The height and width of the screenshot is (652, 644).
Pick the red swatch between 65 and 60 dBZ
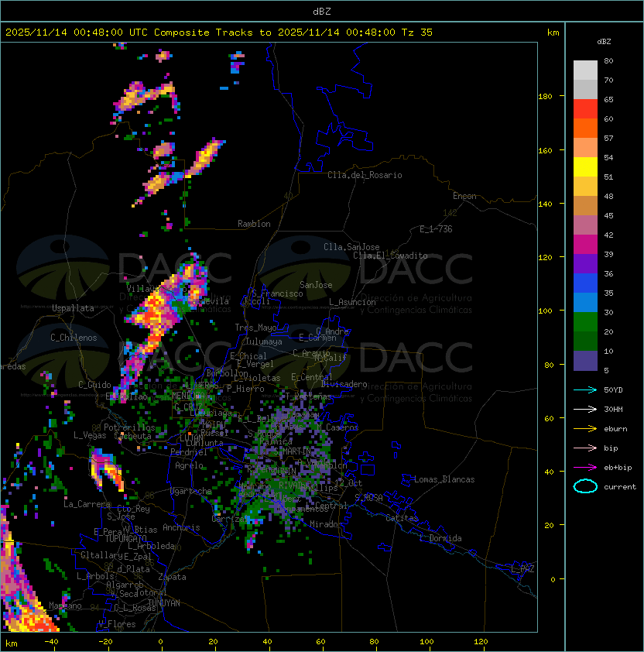pyautogui.click(x=585, y=109)
